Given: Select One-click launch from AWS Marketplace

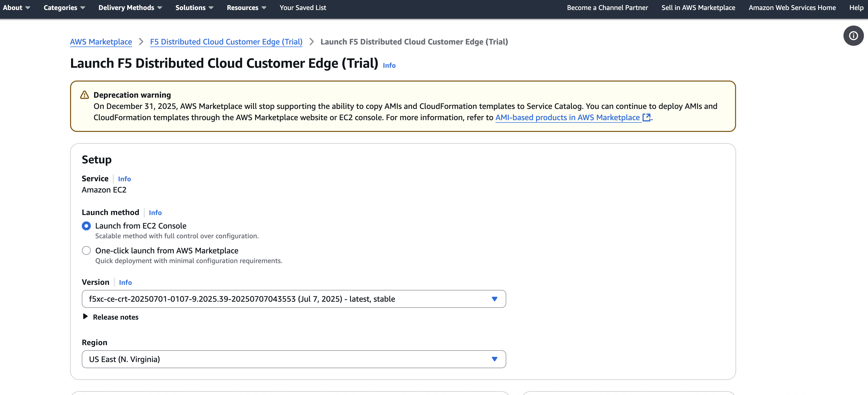Looking at the screenshot, I should tap(86, 250).
